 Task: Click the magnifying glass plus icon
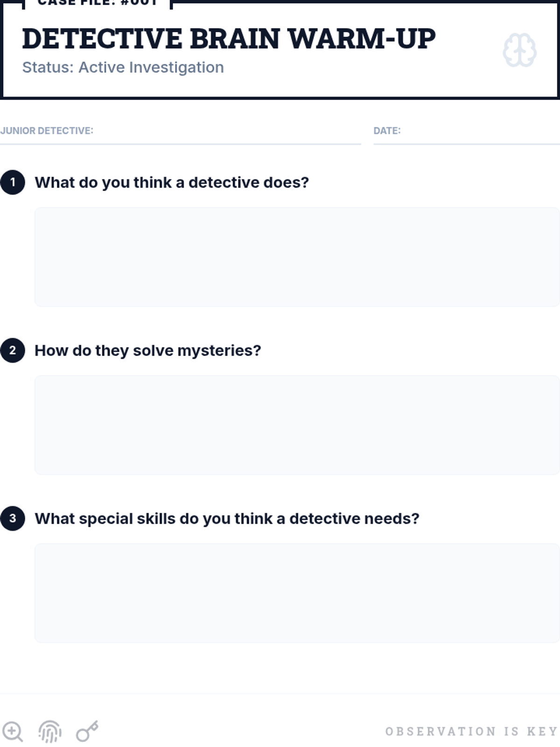(x=13, y=731)
